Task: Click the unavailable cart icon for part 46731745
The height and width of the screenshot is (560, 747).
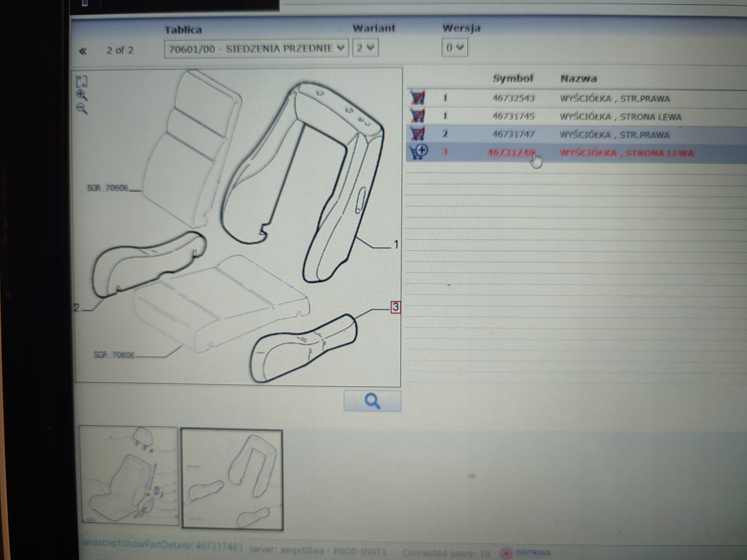Action: pyautogui.click(x=418, y=116)
